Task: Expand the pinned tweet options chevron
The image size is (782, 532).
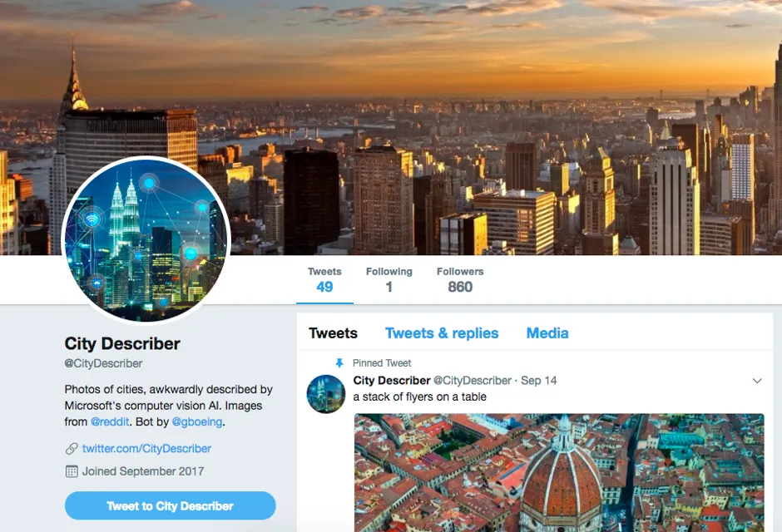Action: pos(756,381)
